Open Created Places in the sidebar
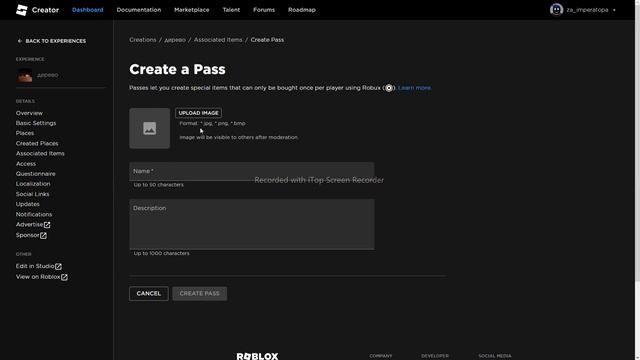640x360 pixels. tap(37, 144)
